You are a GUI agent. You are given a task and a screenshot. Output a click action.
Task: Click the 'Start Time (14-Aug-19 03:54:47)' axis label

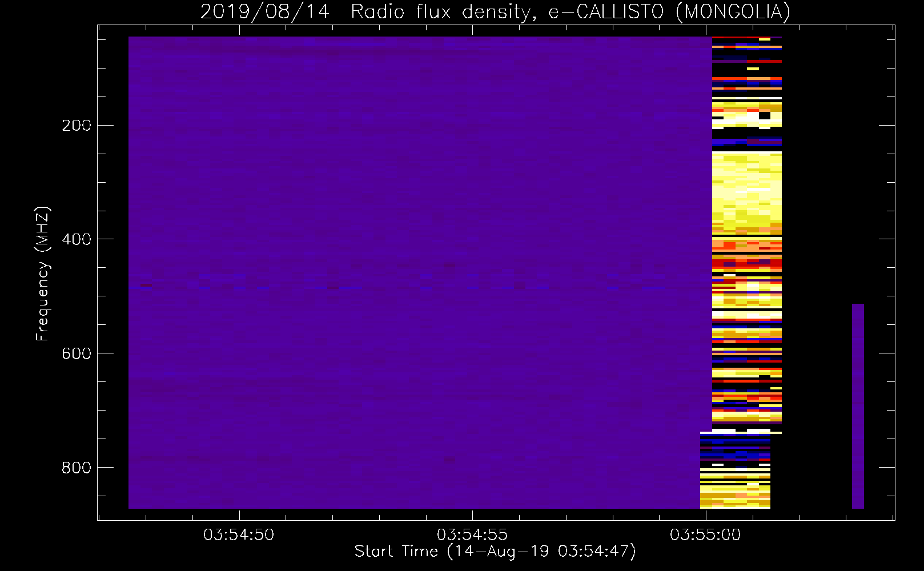(495, 552)
